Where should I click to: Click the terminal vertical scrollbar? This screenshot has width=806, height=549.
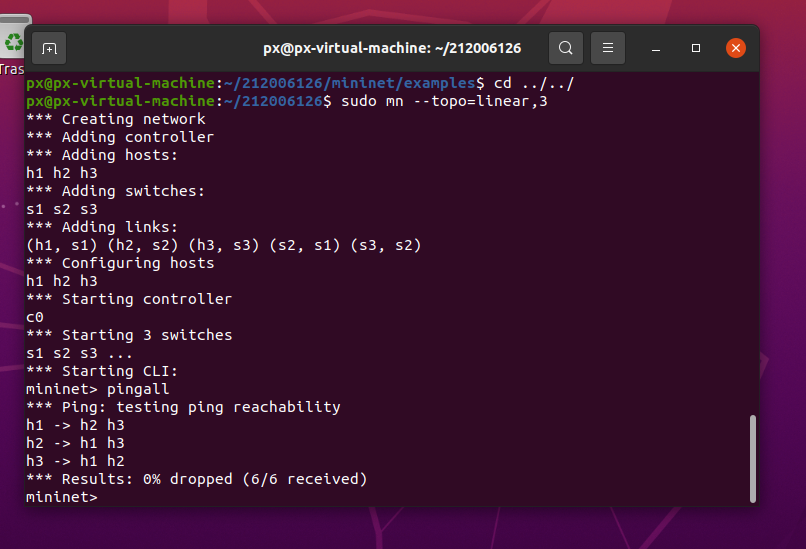pyautogui.click(x=753, y=459)
